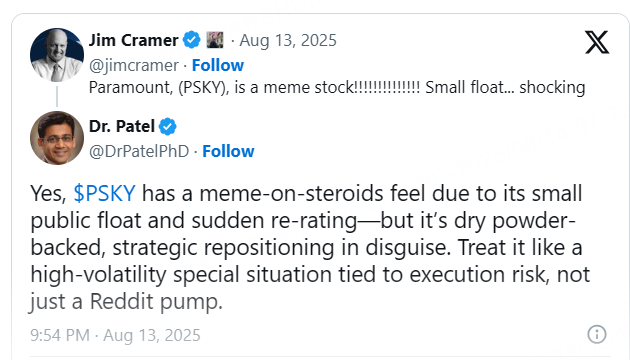Click the thread line connecting the two avatars
Image resolution: width=630 pixels, height=360 pixels.
[x=57, y=96]
